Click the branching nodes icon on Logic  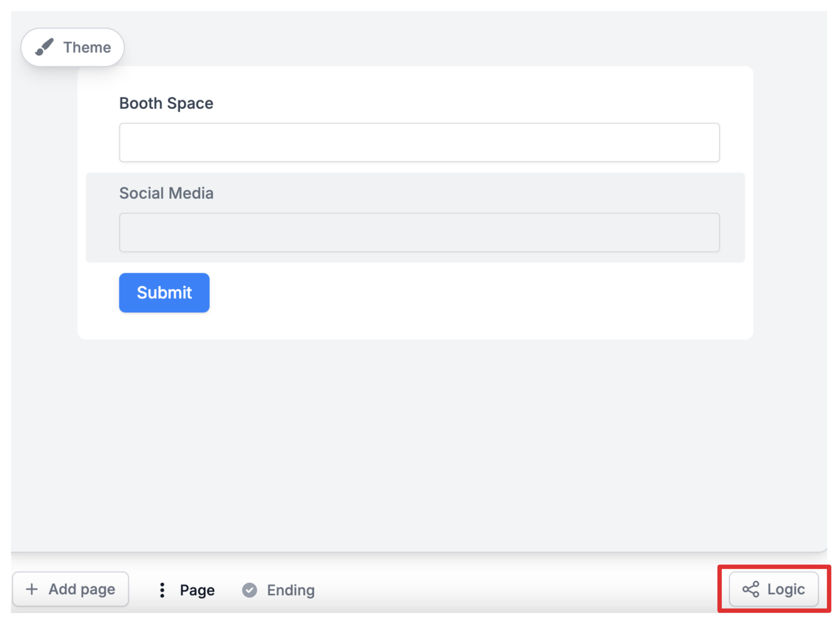point(750,589)
